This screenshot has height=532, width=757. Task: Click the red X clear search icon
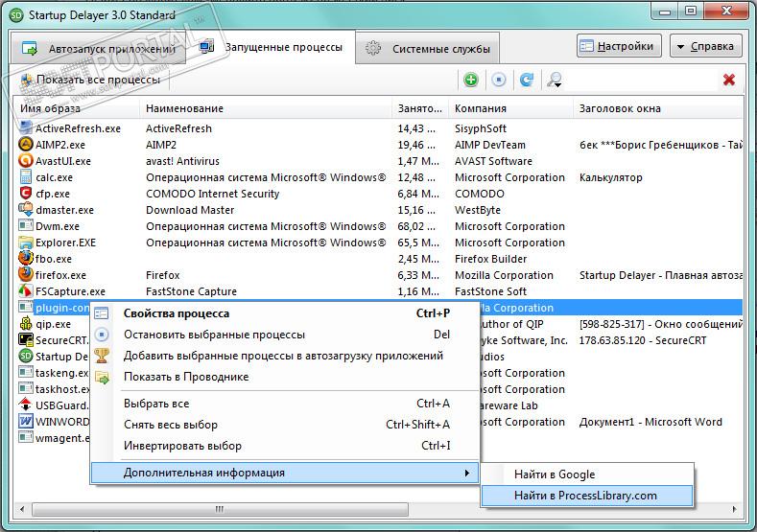729,80
